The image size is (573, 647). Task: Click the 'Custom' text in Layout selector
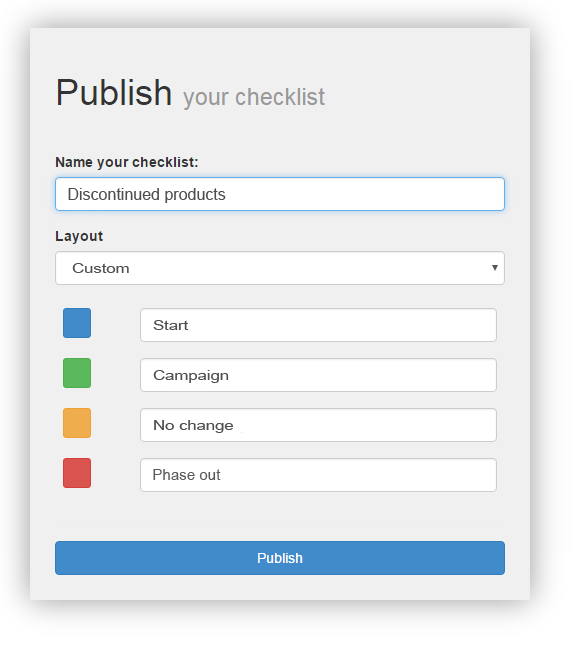pyautogui.click(x=101, y=268)
